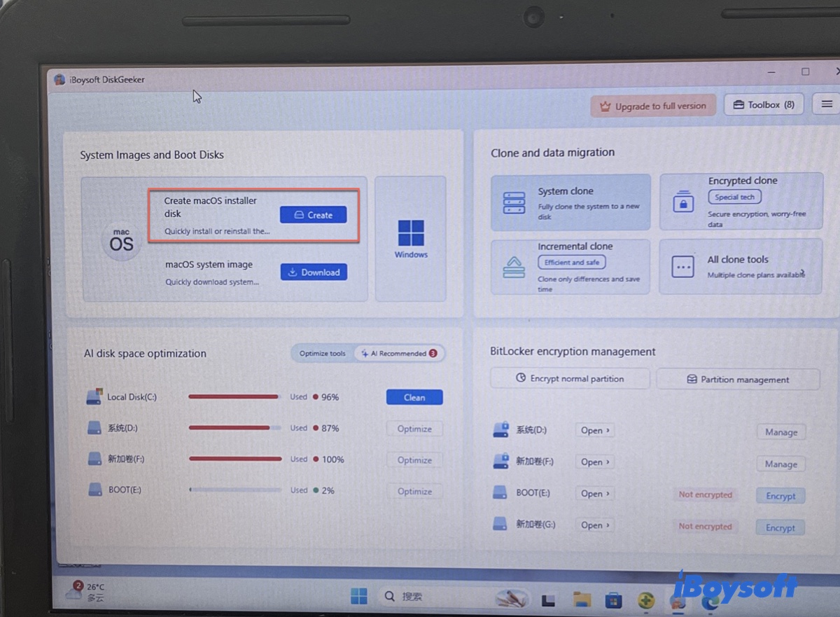840x617 pixels.
Task: Optimize the 新加卷(F:) drive
Action: (414, 460)
